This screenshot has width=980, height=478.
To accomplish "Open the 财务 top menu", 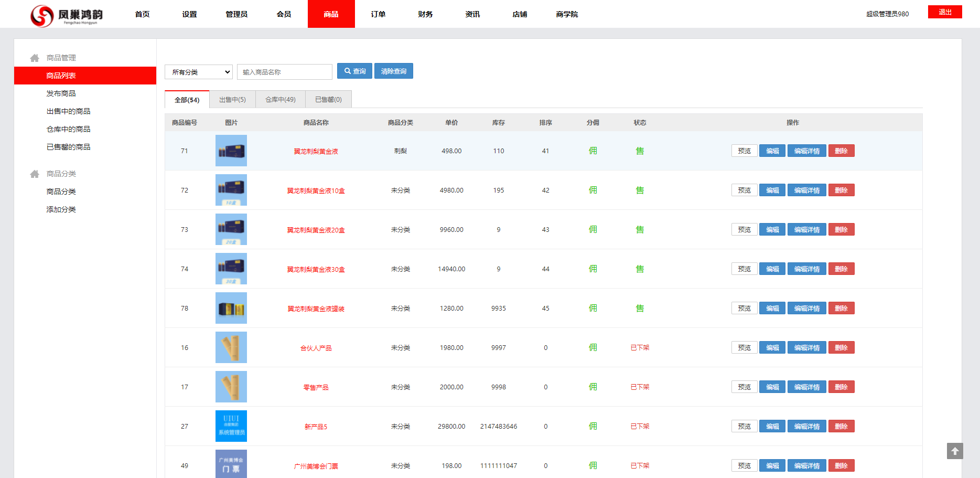I will pos(425,14).
